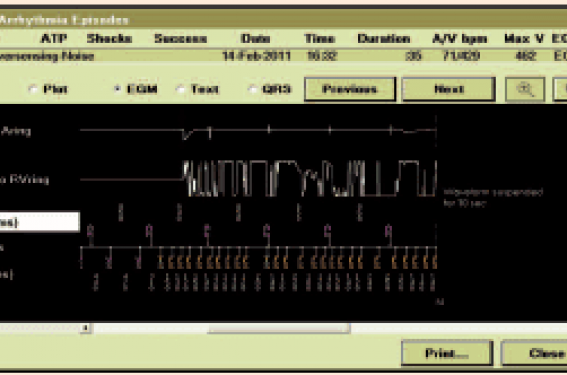Click the Next episode button
Image resolution: width=567 pixels, height=375 pixels.
449,89
